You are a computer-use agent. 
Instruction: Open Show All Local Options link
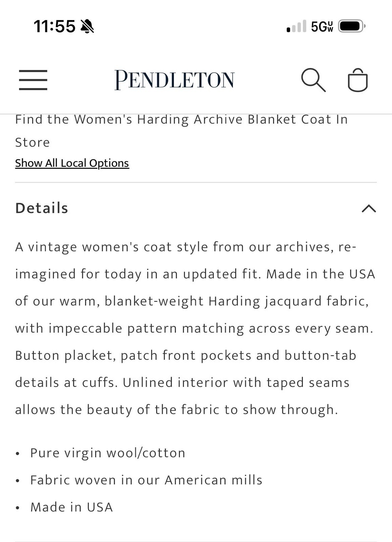coord(72,163)
